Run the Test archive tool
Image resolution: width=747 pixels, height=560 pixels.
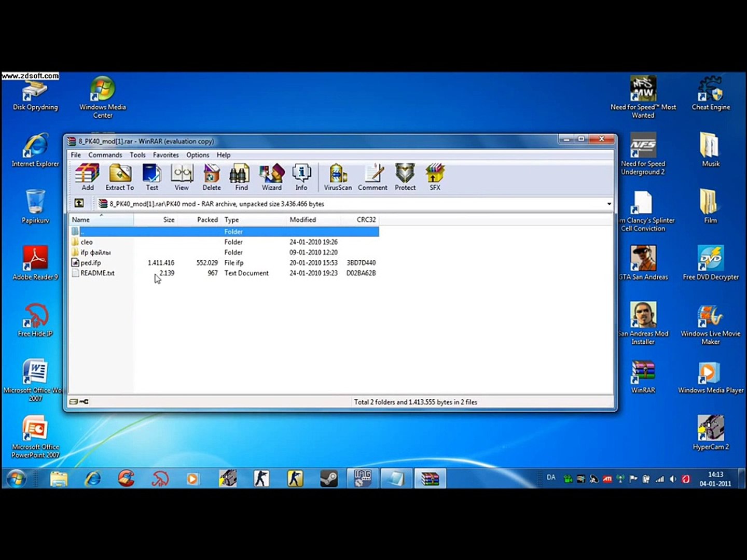click(x=151, y=177)
